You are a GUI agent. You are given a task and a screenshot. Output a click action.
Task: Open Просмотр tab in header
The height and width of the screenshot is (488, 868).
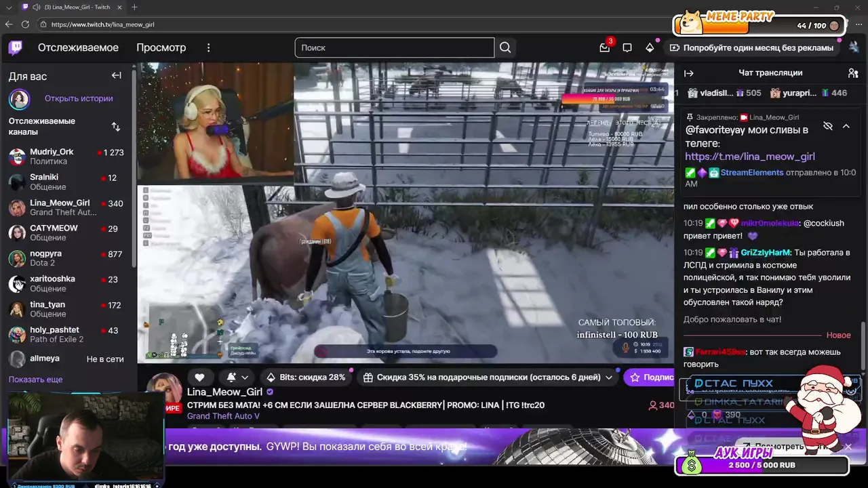point(161,47)
